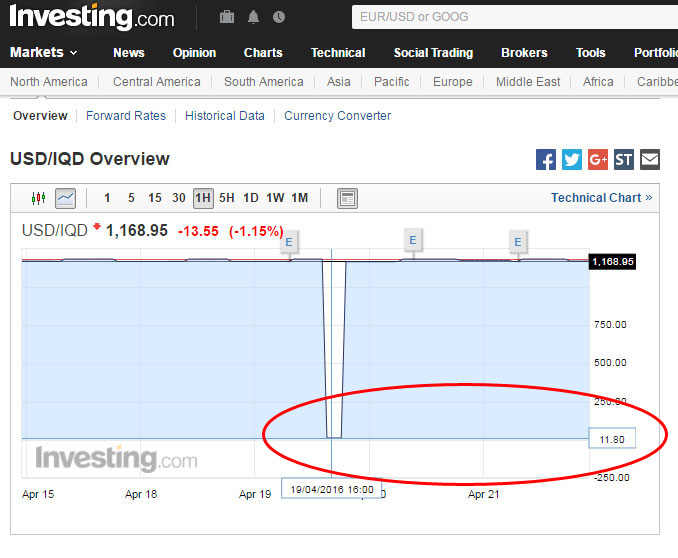This screenshot has width=678, height=558.
Task: Go to Investing.com home via logo
Action: tap(92, 17)
